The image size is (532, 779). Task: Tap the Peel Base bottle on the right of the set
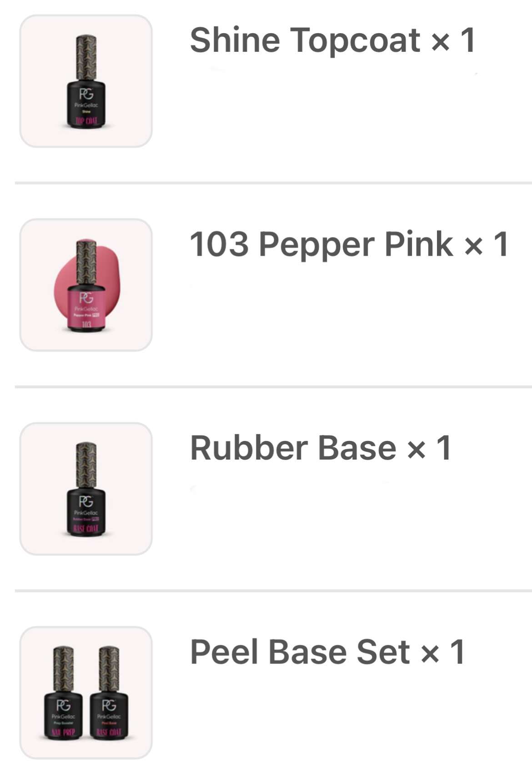point(109,693)
